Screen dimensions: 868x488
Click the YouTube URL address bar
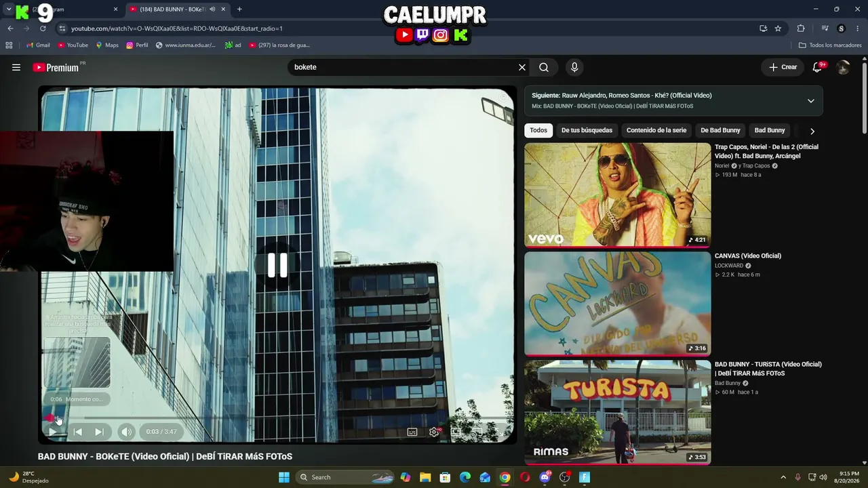(407, 28)
